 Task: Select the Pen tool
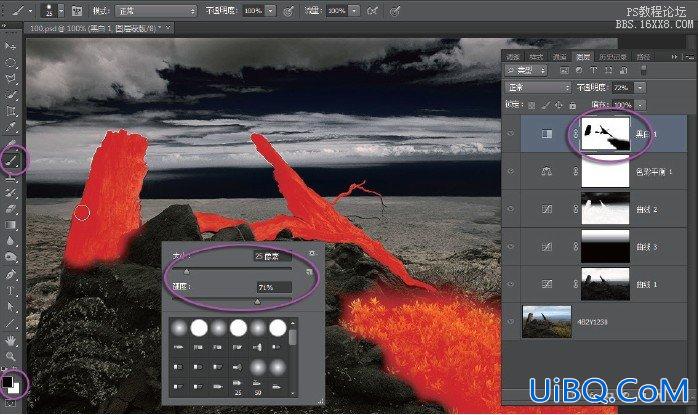tap(10, 274)
